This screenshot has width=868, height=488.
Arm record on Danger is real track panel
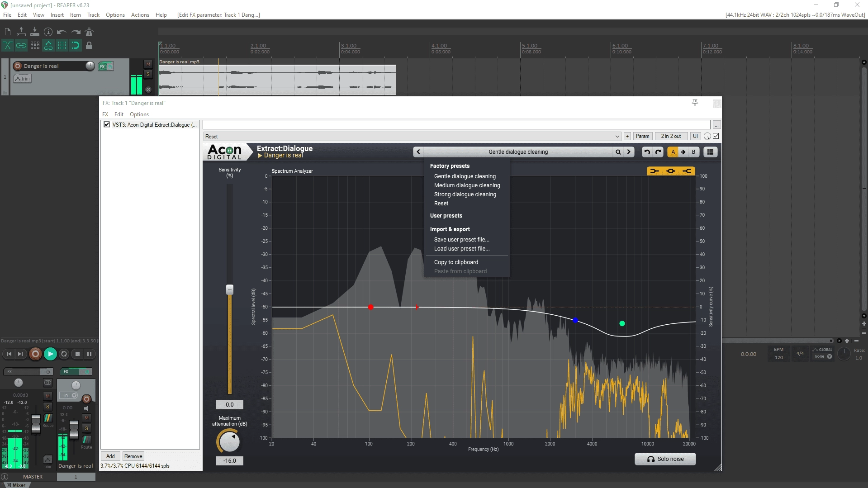18,66
